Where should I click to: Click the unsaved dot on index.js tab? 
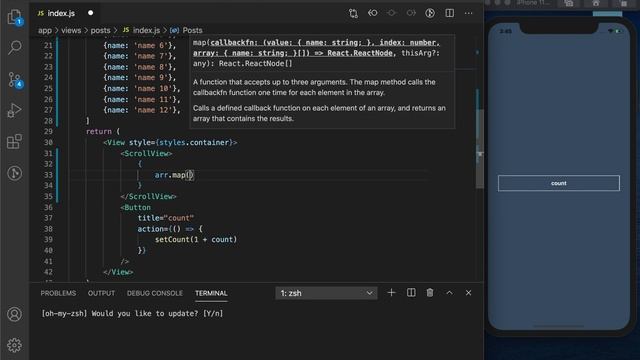click(x=90, y=13)
